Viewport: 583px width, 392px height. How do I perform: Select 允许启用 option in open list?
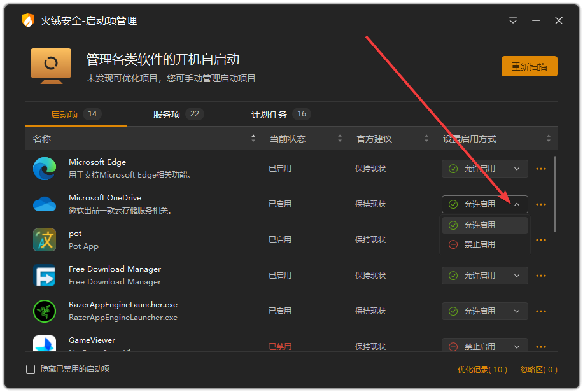click(485, 225)
